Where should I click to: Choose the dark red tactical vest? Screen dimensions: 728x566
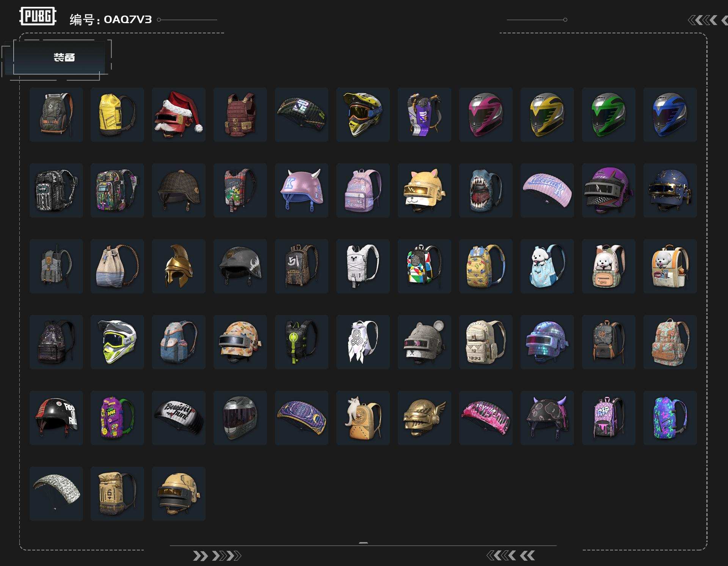tap(240, 114)
